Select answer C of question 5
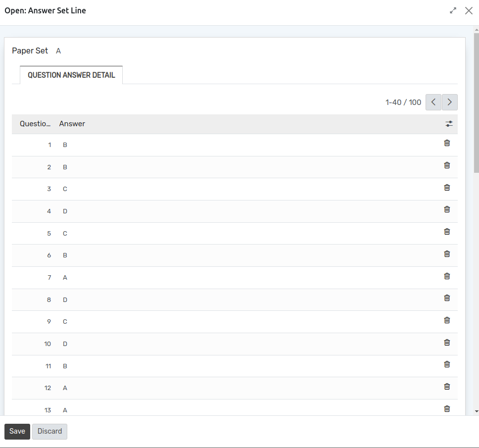 [x=65, y=234]
